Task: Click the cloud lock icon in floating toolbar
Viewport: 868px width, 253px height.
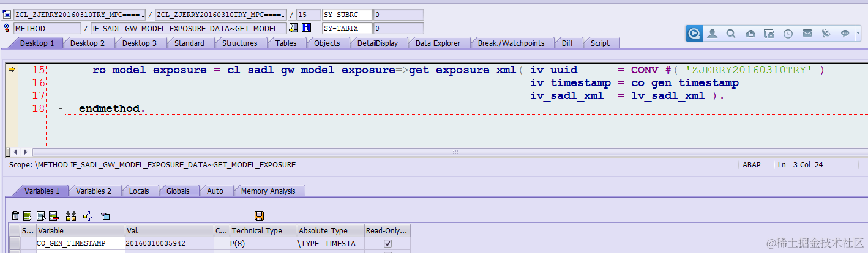Action: tap(750, 34)
